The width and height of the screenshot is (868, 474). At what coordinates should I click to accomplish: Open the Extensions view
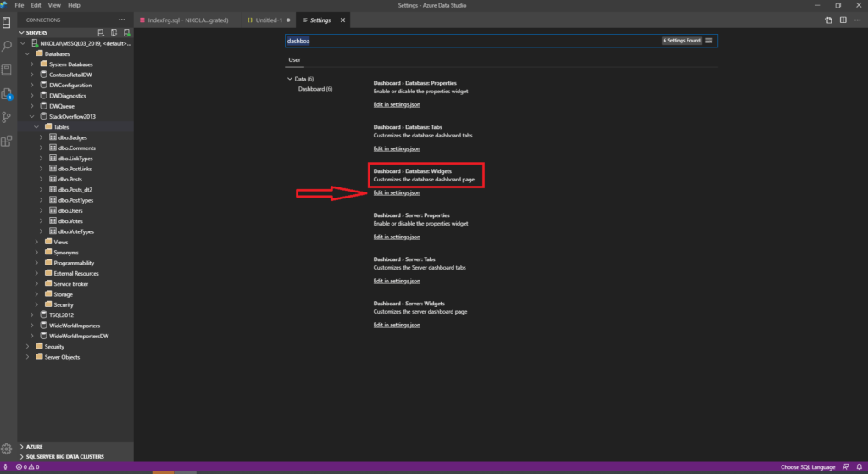point(7,142)
